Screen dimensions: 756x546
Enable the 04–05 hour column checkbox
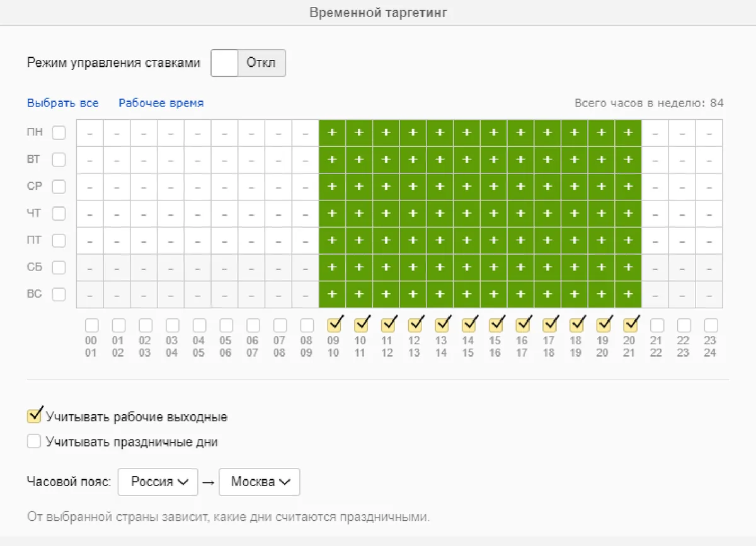click(199, 325)
